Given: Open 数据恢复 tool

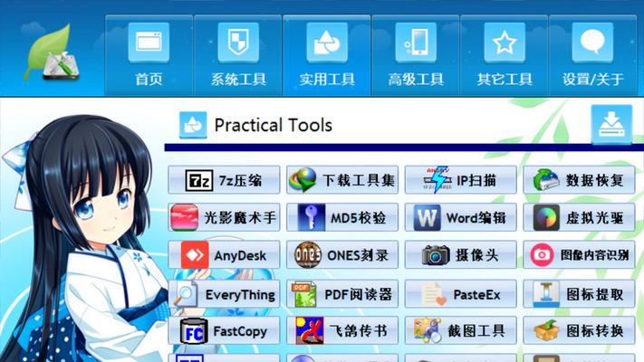Looking at the screenshot, I should 579,180.
